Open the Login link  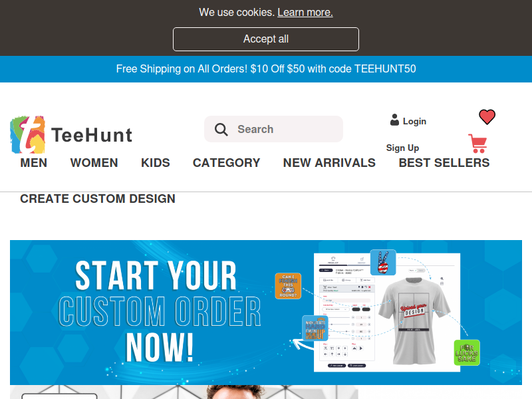(x=414, y=122)
